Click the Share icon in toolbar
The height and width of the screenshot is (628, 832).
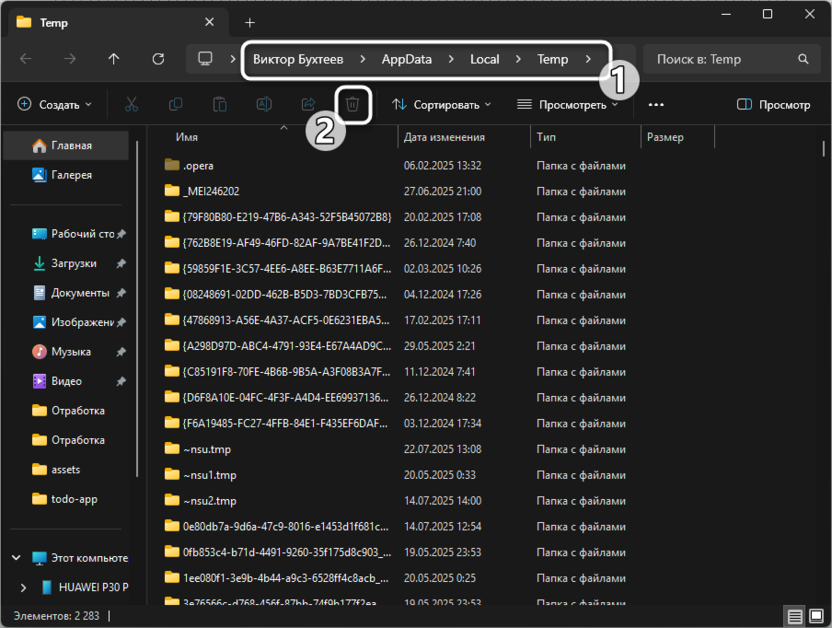coord(308,104)
